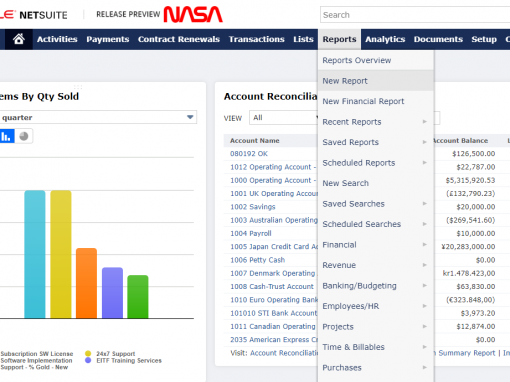Open the Contract Renewals menu

[179, 39]
